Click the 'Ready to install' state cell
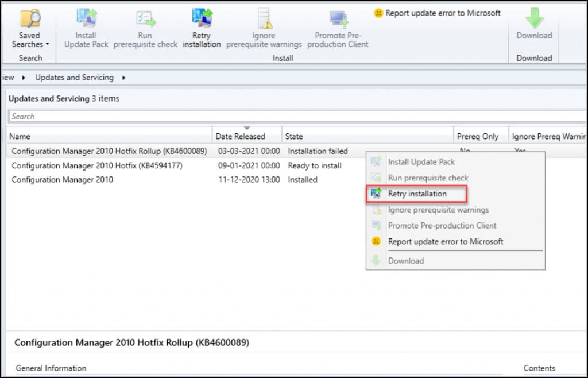 point(315,166)
